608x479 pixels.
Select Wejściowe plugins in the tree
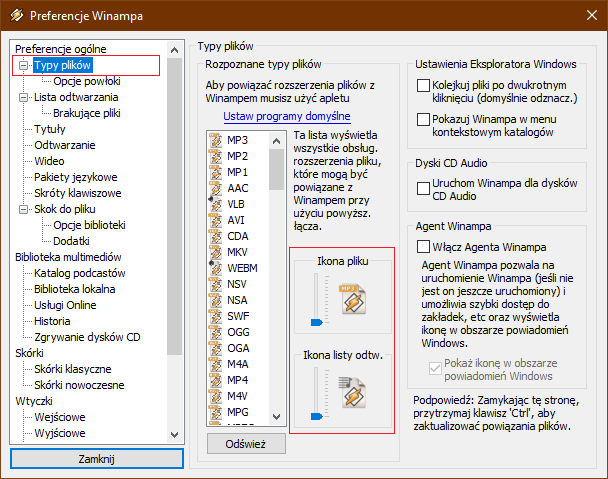click(60, 417)
